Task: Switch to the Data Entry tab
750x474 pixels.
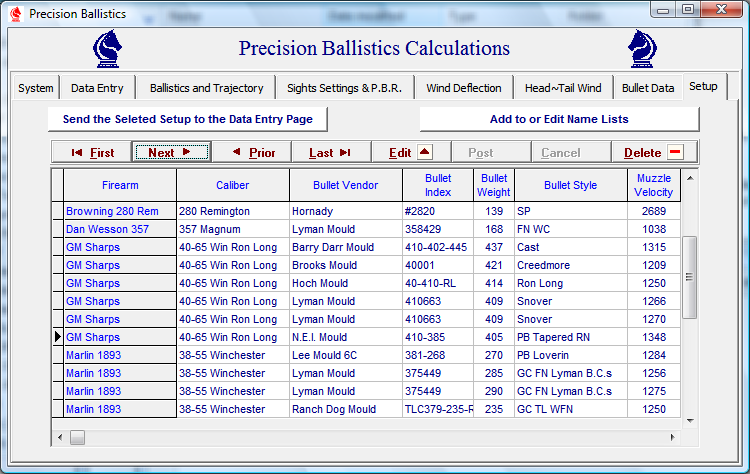Action: click(x=97, y=88)
